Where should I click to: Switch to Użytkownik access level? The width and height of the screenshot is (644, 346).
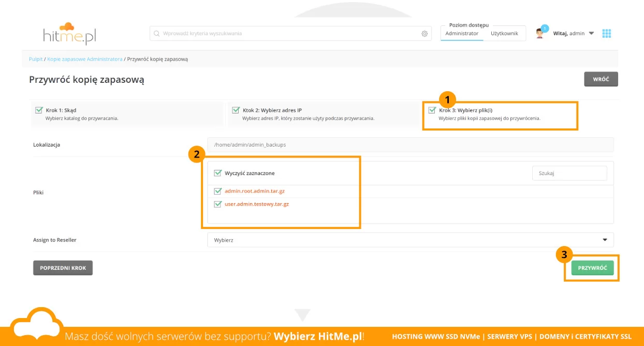pos(504,34)
